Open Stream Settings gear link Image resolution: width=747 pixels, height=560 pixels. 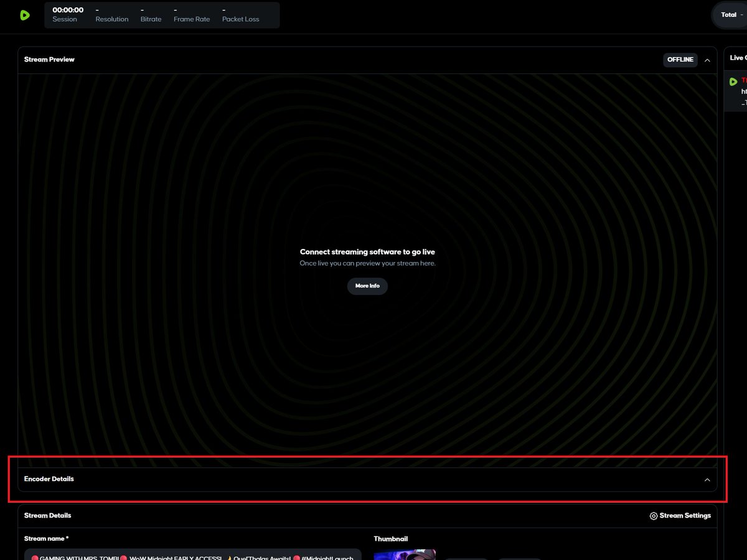tap(680, 516)
